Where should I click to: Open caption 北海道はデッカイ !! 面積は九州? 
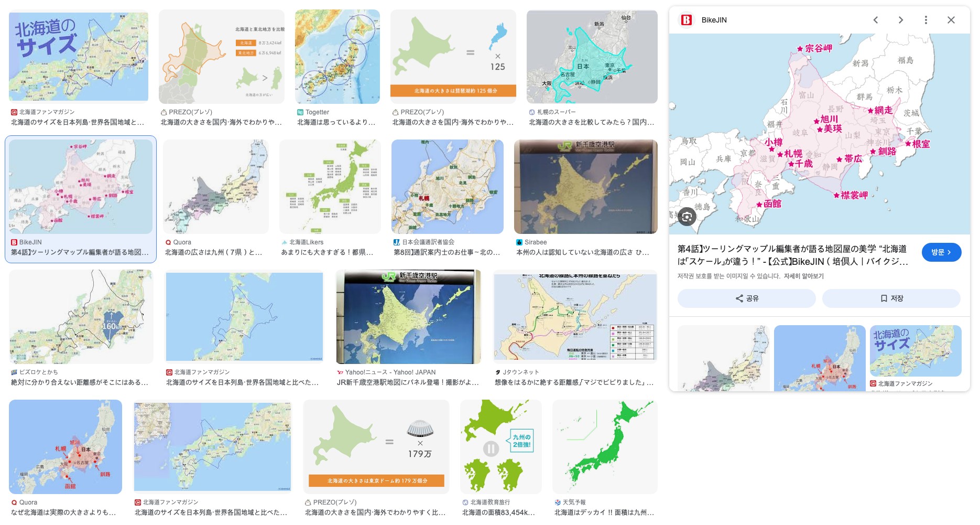coord(604,512)
